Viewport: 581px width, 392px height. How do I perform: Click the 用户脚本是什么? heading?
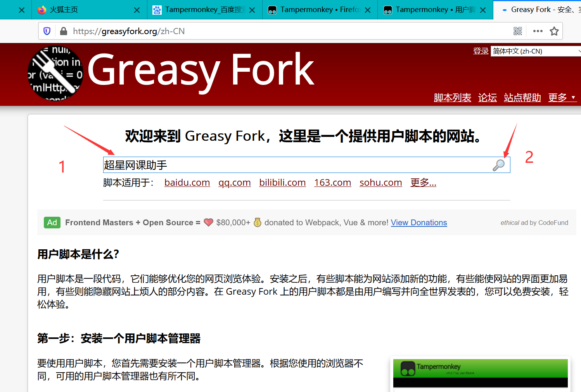[x=78, y=254]
